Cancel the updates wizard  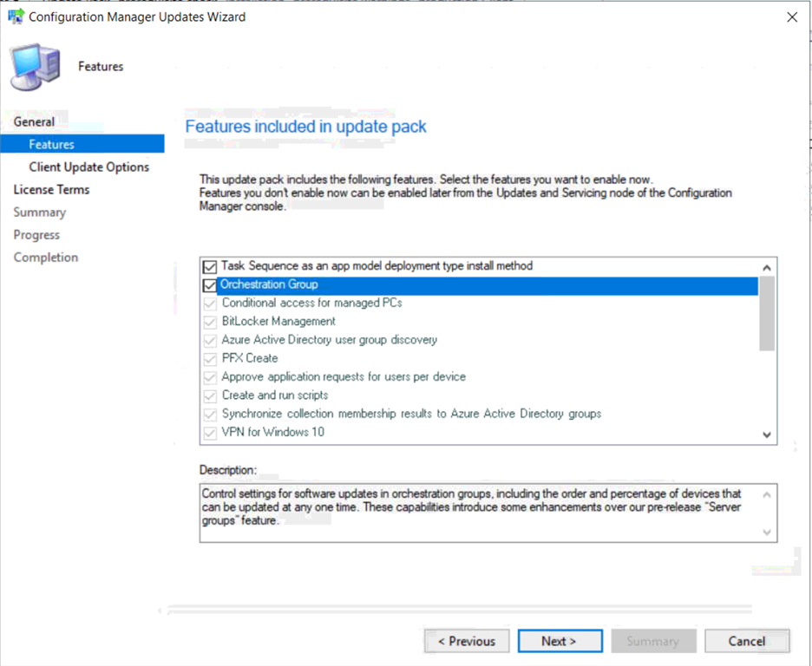click(747, 641)
